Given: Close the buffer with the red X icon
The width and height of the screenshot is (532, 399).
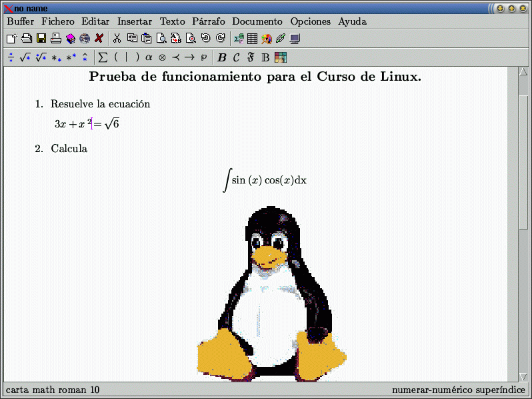Looking at the screenshot, I should point(99,38).
